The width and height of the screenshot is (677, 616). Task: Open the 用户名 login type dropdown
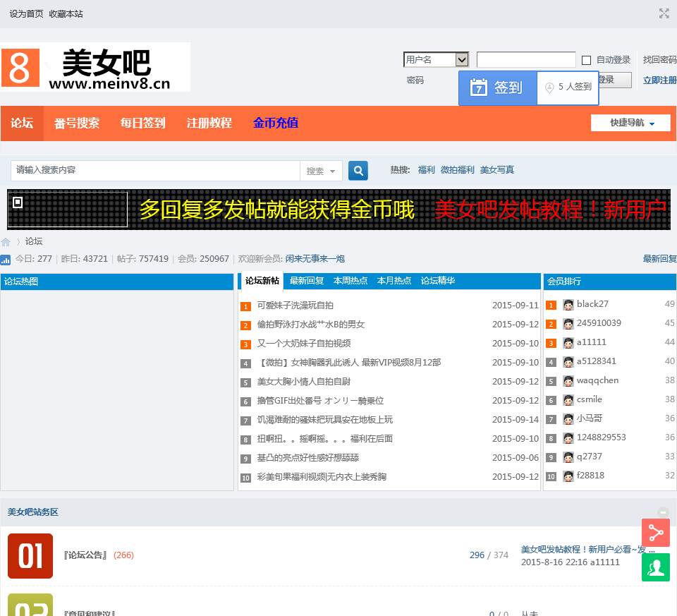436,59
